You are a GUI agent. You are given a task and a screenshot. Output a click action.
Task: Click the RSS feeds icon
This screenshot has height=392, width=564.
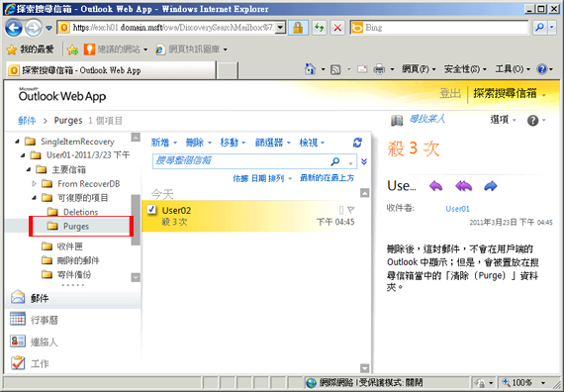point(335,69)
